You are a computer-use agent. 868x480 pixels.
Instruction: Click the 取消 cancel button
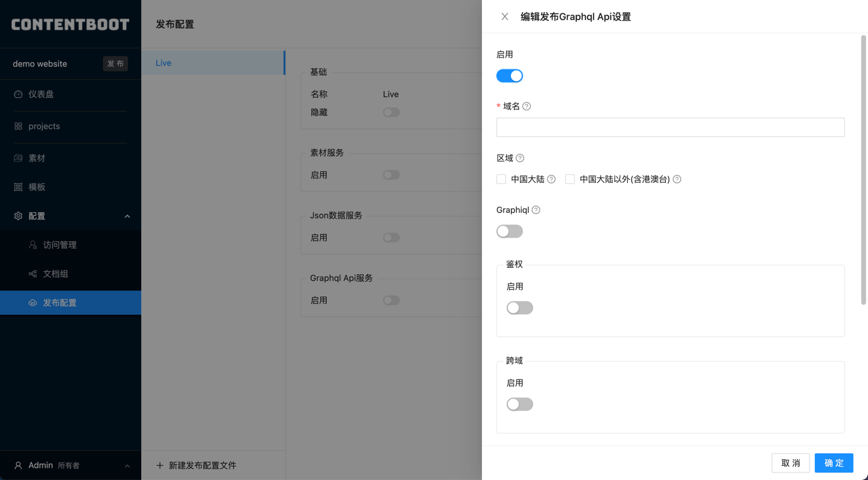pyautogui.click(x=791, y=463)
